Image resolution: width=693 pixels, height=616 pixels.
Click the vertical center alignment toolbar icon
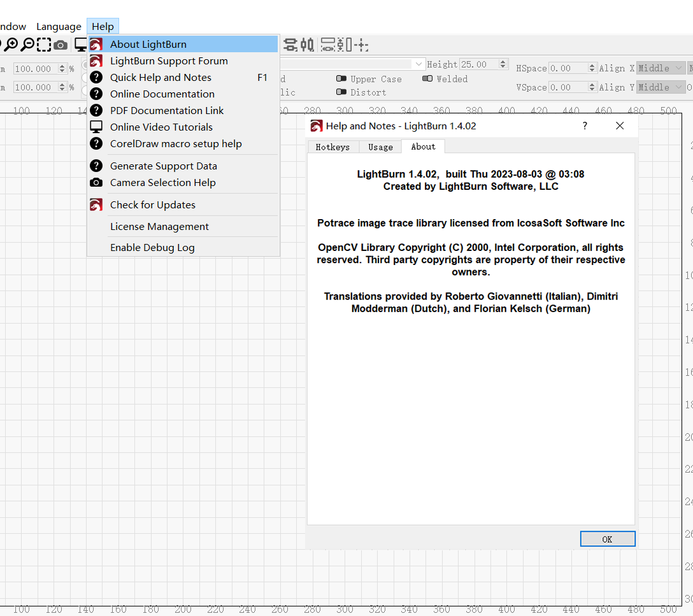[307, 45]
